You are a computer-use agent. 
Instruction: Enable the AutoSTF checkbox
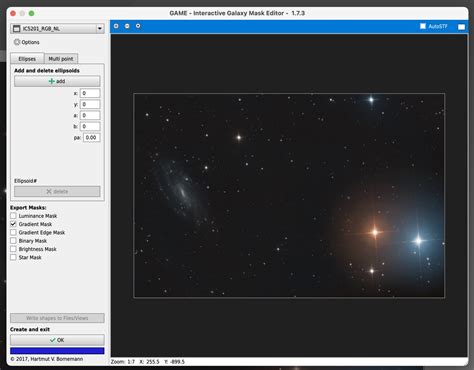coord(423,26)
